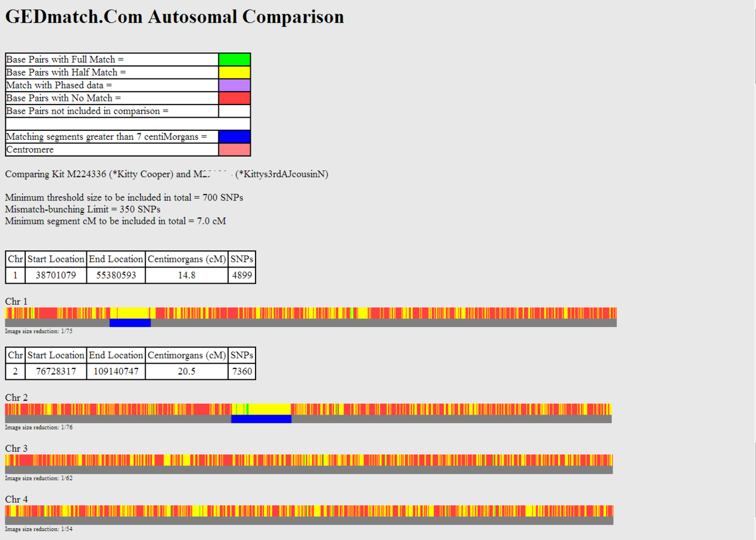
Task: Click the blue matching segment under Chr 2
Action: (261, 419)
